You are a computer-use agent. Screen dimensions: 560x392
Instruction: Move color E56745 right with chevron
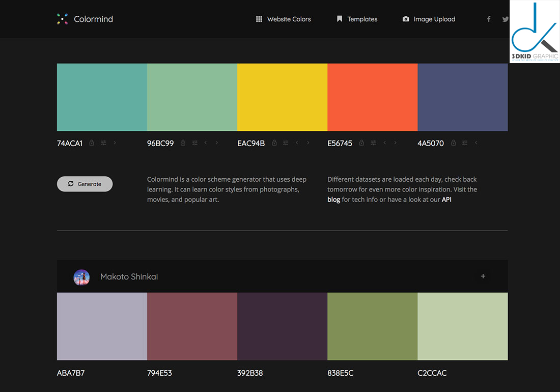(396, 143)
